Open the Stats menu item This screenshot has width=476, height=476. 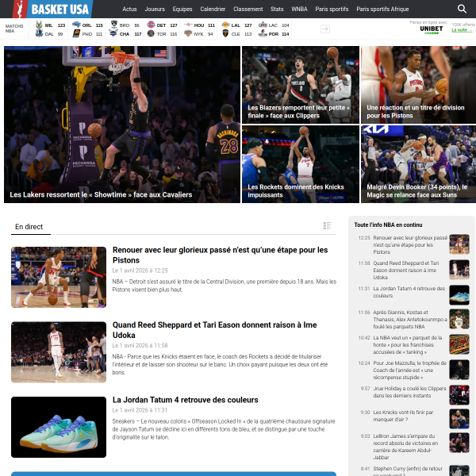[x=277, y=9]
